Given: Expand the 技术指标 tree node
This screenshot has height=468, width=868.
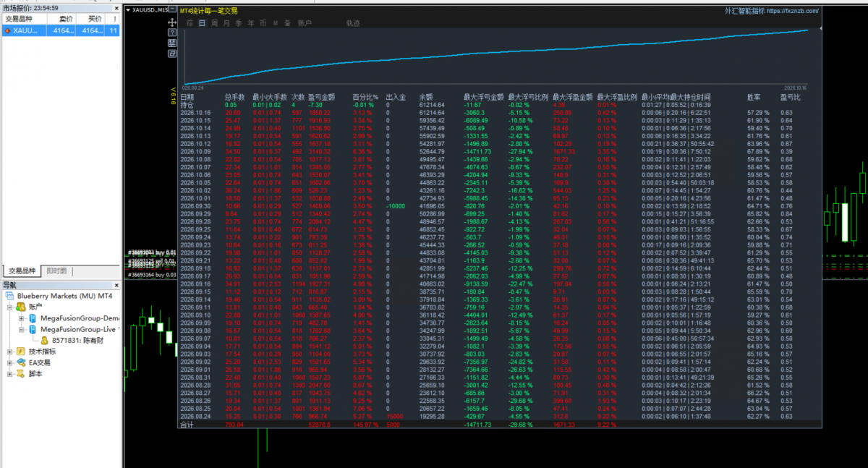Looking at the screenshot, I should coord(9,352).
